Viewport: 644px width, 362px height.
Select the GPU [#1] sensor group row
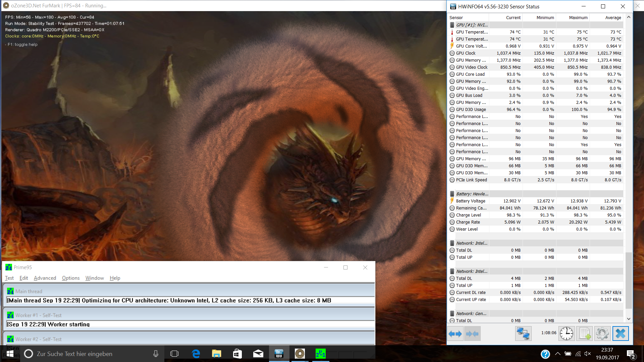[472, 25]
